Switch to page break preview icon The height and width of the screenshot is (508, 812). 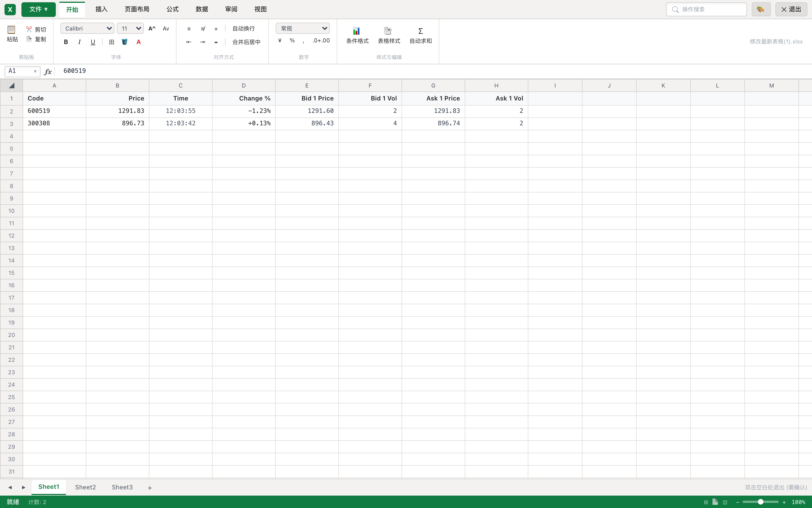click(725, 502)
